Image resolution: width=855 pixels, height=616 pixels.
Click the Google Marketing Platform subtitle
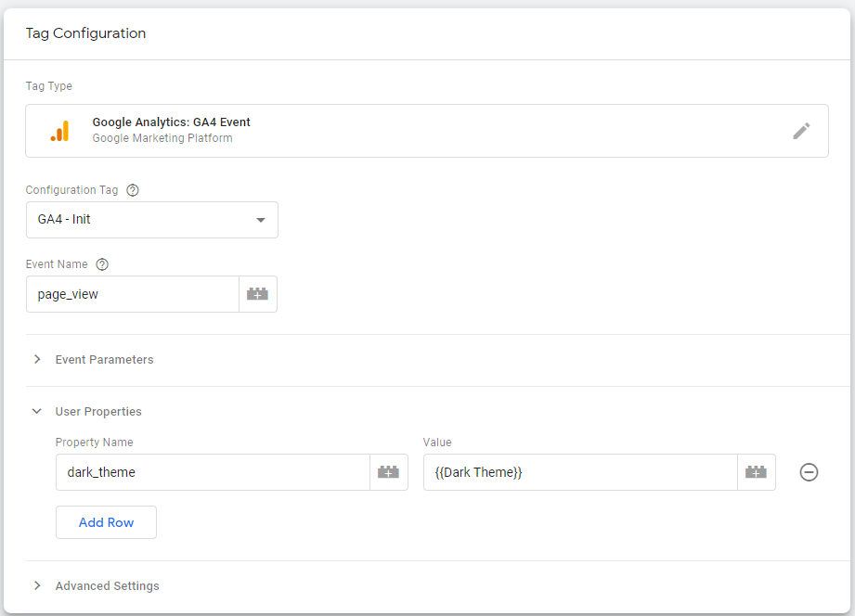click(162, 138)
